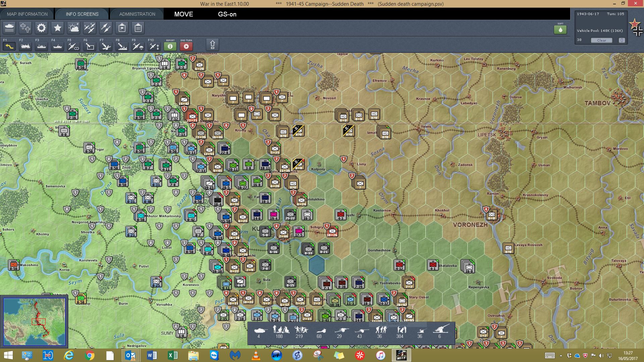Screen dimensions: 644x362
Task: Toggle the green SOFT factors button
Action: [x=560, y=29]
